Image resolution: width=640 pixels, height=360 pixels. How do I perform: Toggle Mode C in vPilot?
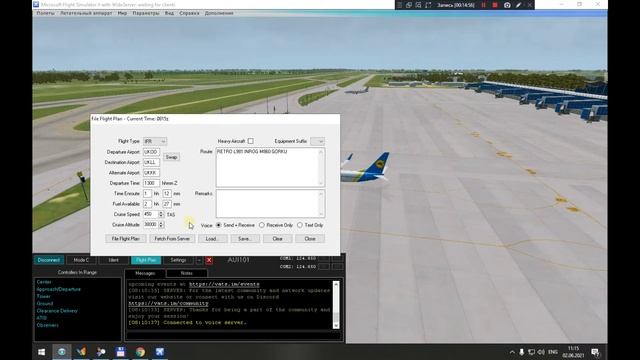pos(81,260)
